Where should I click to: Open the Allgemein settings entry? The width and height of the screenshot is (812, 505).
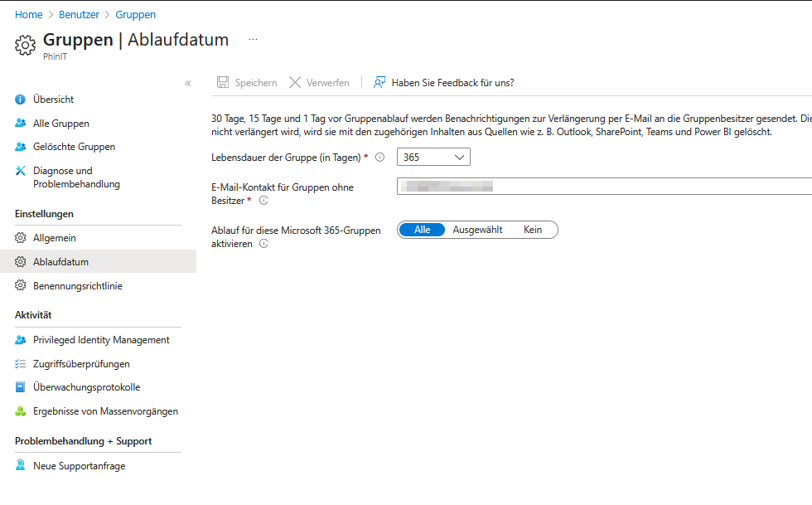[x=59, y=237]
